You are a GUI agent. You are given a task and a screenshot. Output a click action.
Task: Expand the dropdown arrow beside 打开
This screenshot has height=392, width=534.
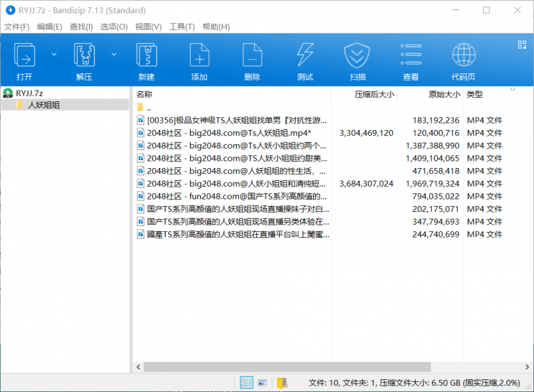54,53
